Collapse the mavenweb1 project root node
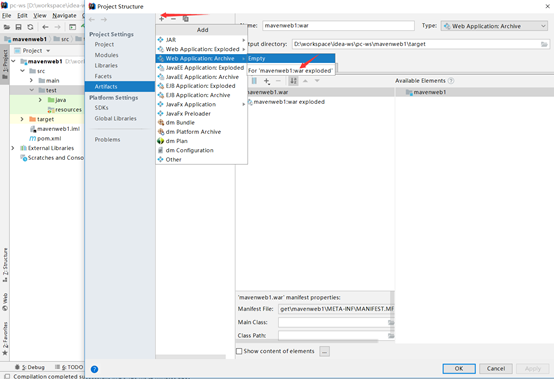 coord(14,61)
